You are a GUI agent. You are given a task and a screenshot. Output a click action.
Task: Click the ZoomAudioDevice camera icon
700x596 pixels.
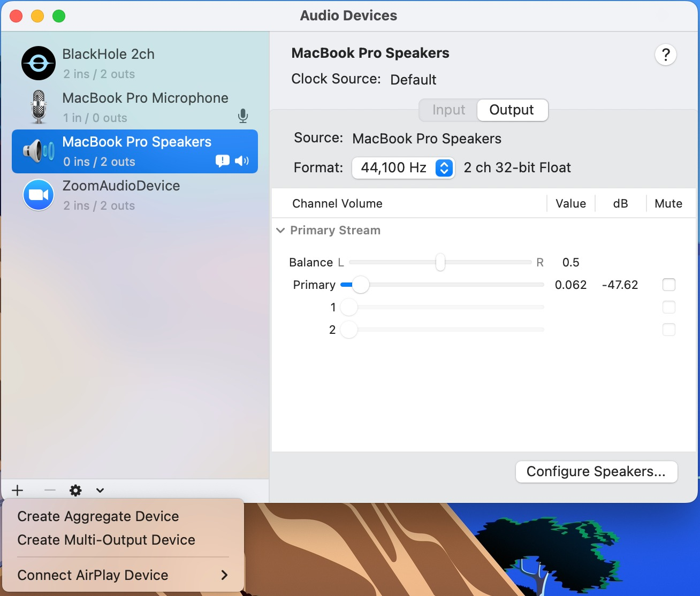[x=39, y=195]
